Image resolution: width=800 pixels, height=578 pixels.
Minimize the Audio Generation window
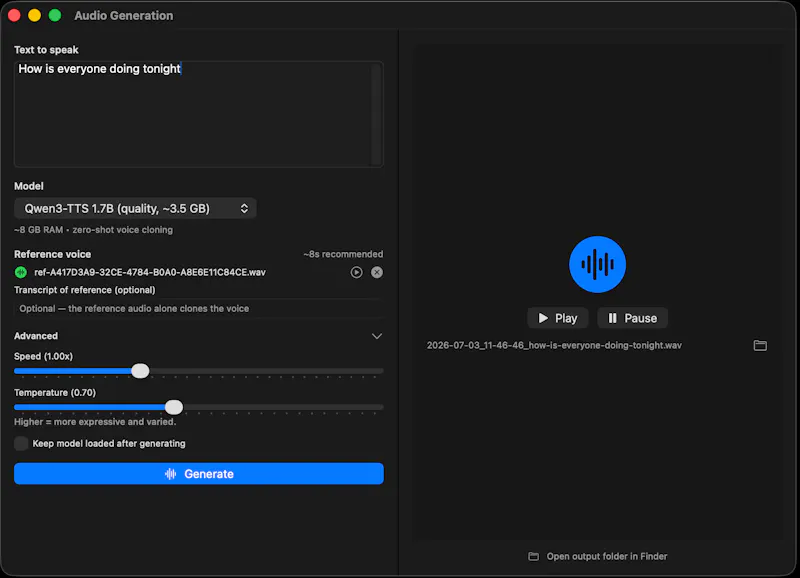(35, 15)
